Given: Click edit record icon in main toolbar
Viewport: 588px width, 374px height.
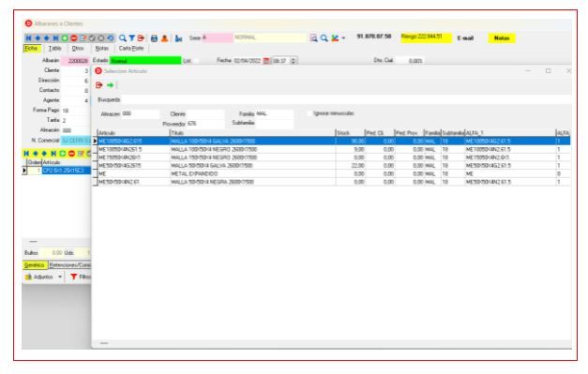Looking at the screenshot, I should tap(83, 38).
